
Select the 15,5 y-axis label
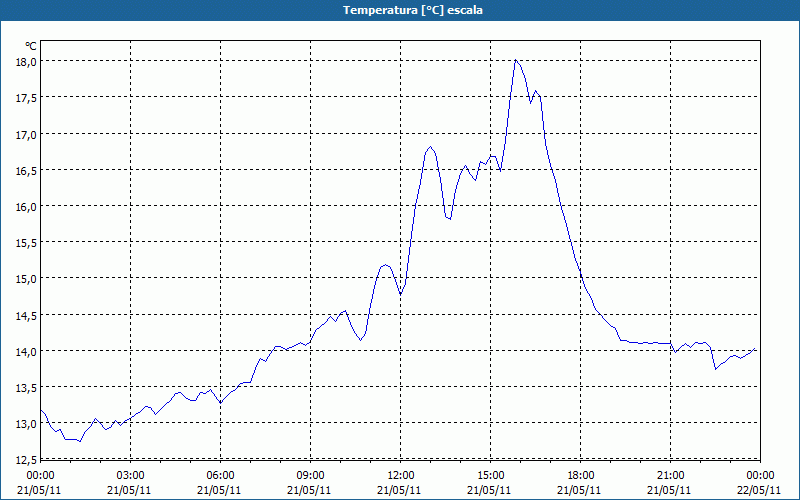point(26,243)
